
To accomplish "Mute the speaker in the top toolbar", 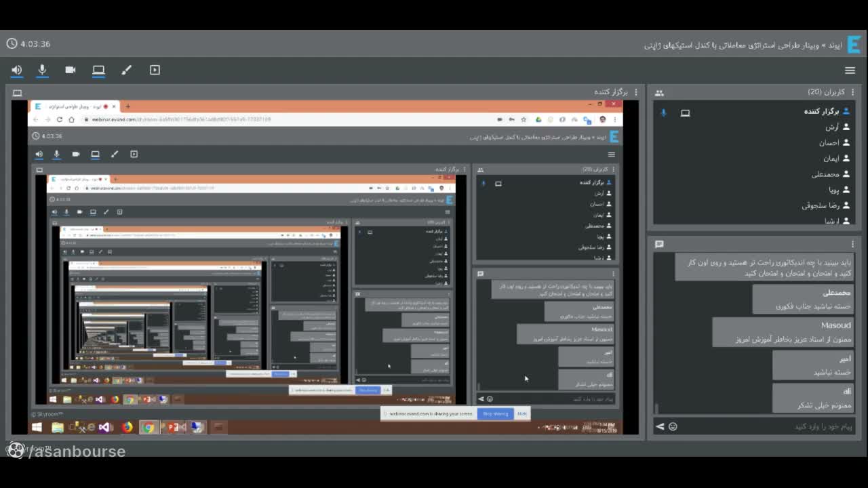I will pos(17,70).
